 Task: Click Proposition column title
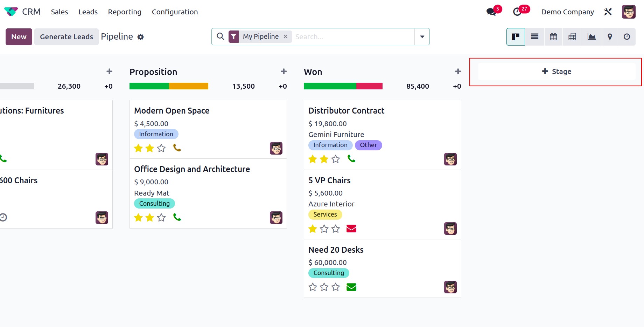153,72
